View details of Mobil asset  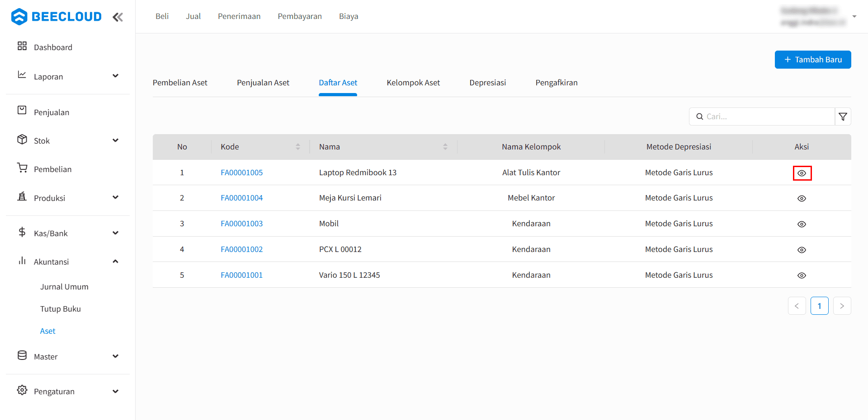[802, 224]
